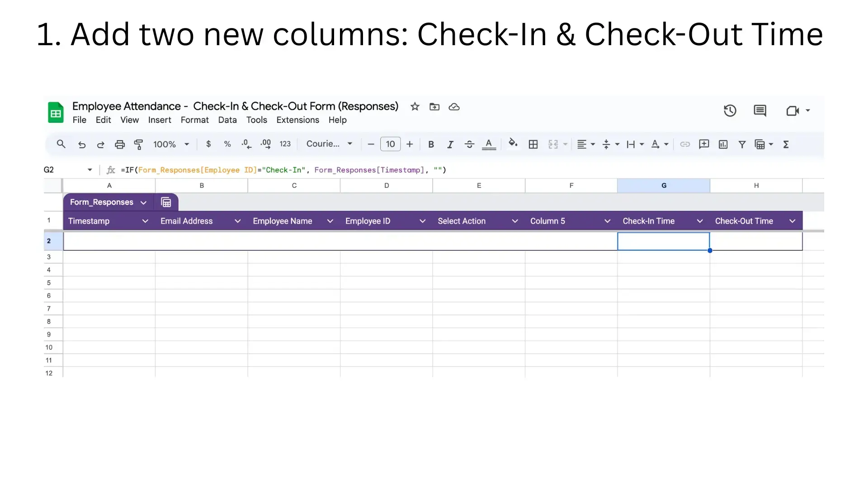Insert a chart
This screenshot has width=868, height=488.
point(723,144)
